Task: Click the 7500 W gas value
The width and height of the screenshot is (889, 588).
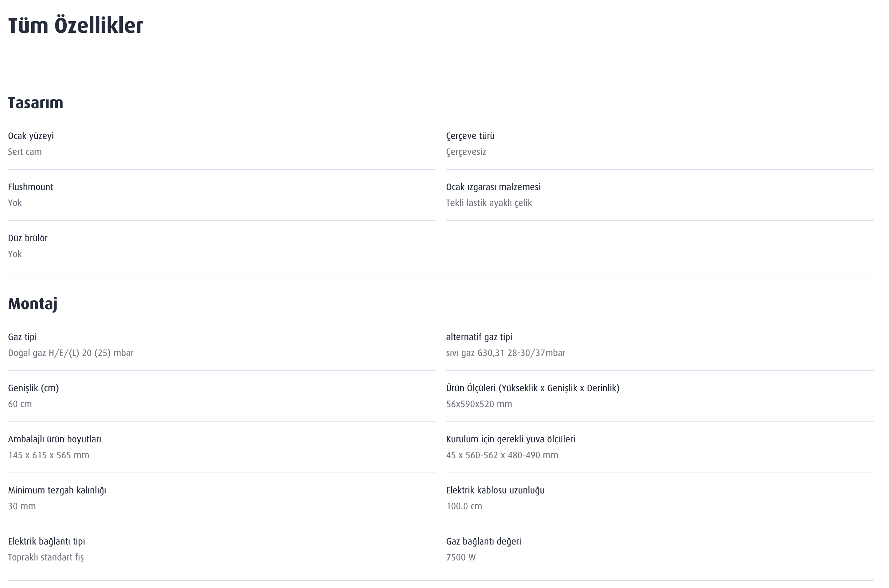Action: point(461,557)
